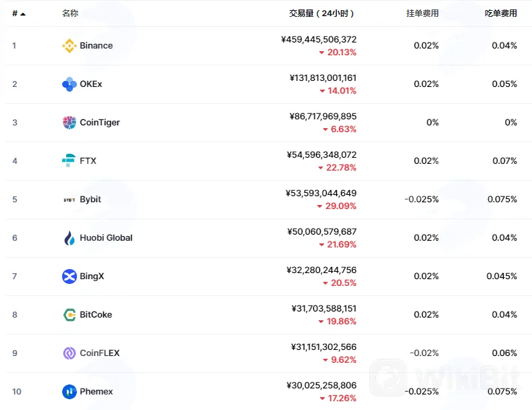Click the Bybit logo icon

click(x=70, y=200)
